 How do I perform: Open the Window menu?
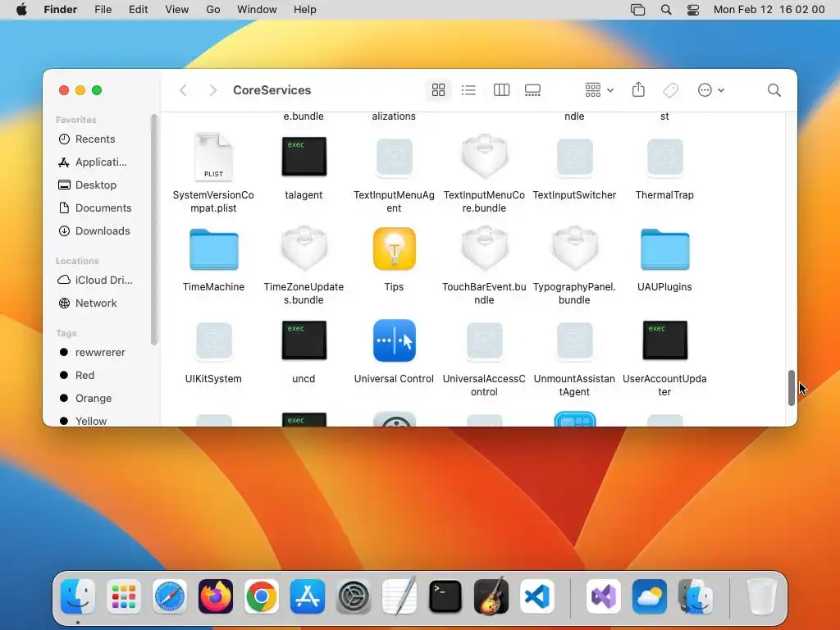click(x=257, y=10)
